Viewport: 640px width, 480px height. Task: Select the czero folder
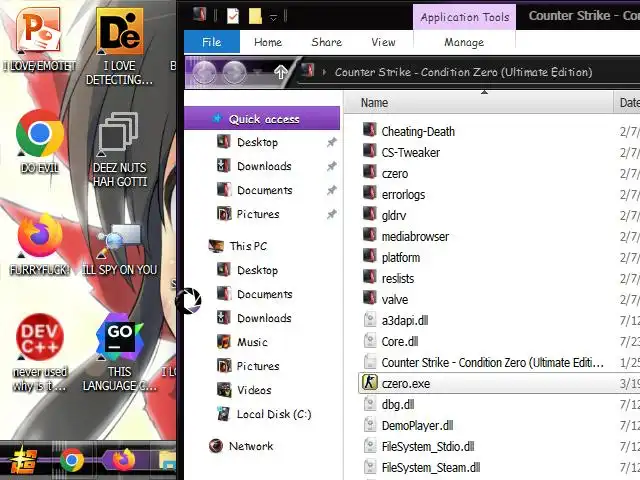pyautogui.click(x=395, y=173)
